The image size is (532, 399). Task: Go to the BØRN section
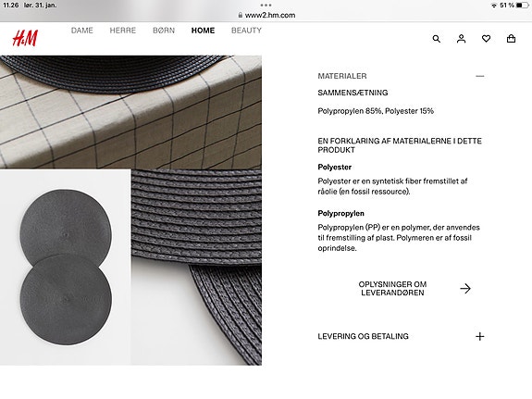pos(164,31)
